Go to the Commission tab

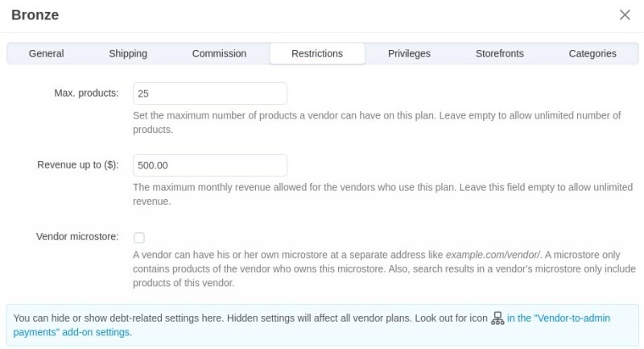pyautogui.click(x=219, y=54)
